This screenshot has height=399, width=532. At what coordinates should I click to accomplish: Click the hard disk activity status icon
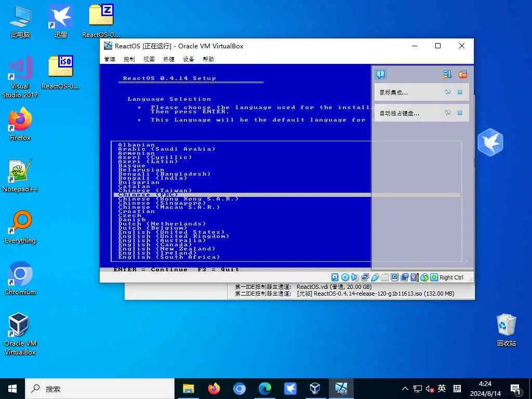coord(335,277)
